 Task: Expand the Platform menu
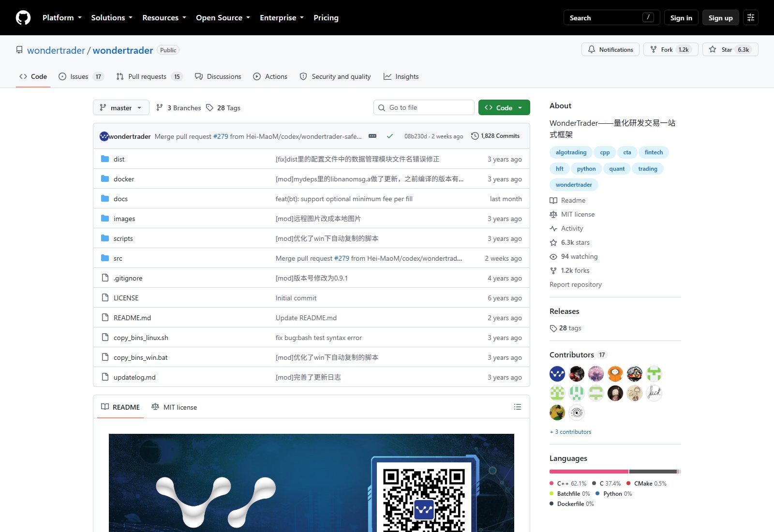coord(62,17)
